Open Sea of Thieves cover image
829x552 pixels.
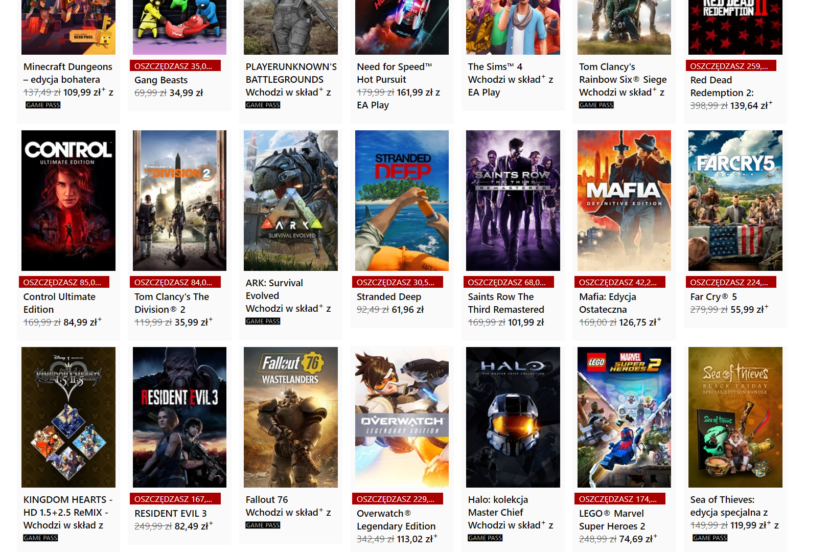pyautogui.click(x=735, y=417)
